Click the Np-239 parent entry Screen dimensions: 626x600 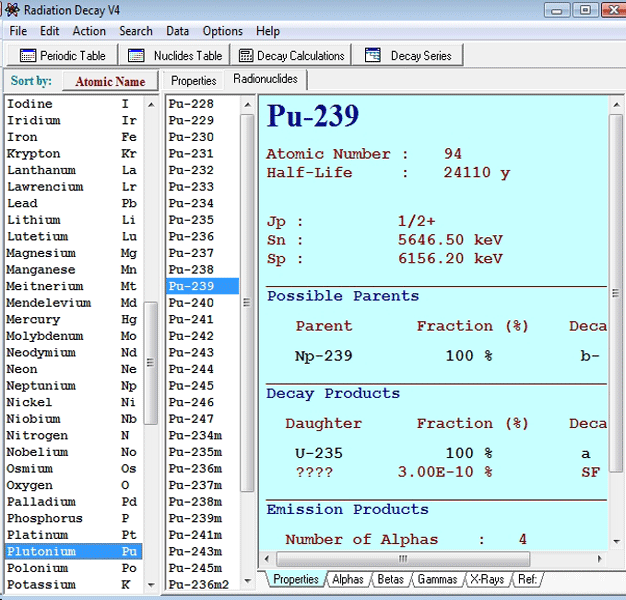pos(323,356)
